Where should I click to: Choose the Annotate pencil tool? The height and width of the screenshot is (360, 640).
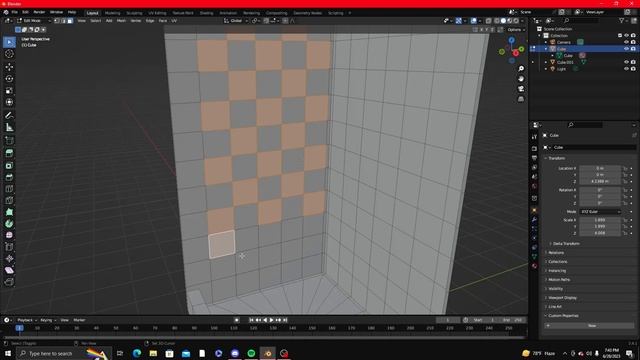9,116
